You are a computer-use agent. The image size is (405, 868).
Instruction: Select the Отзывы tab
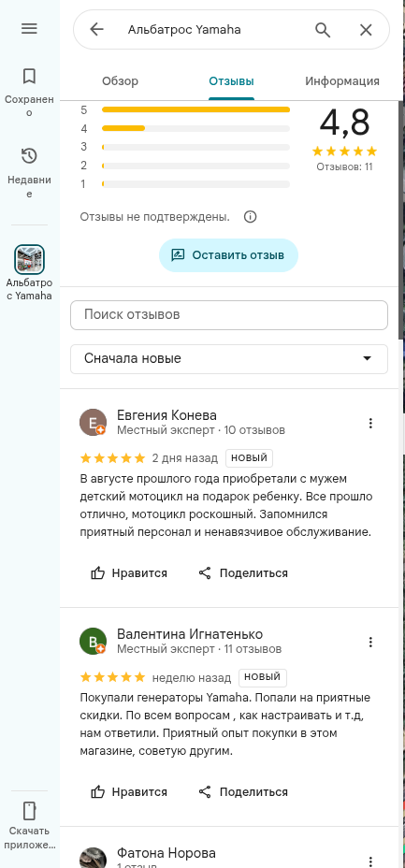(x=231, y=81)
